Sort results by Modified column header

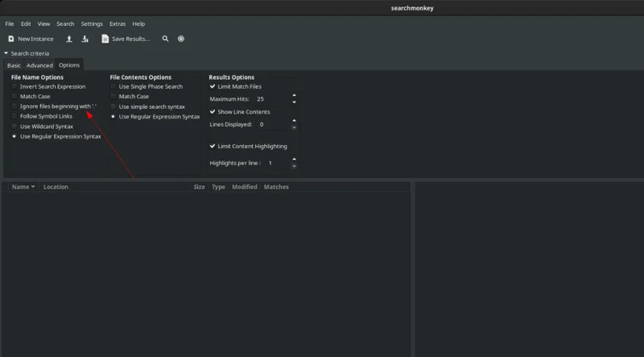click(x=245, y=187)
